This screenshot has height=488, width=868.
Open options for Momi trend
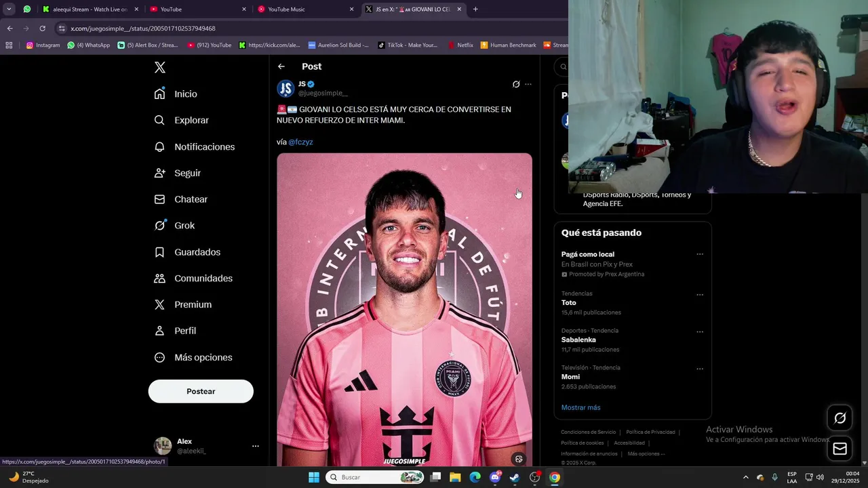[700, 369]
